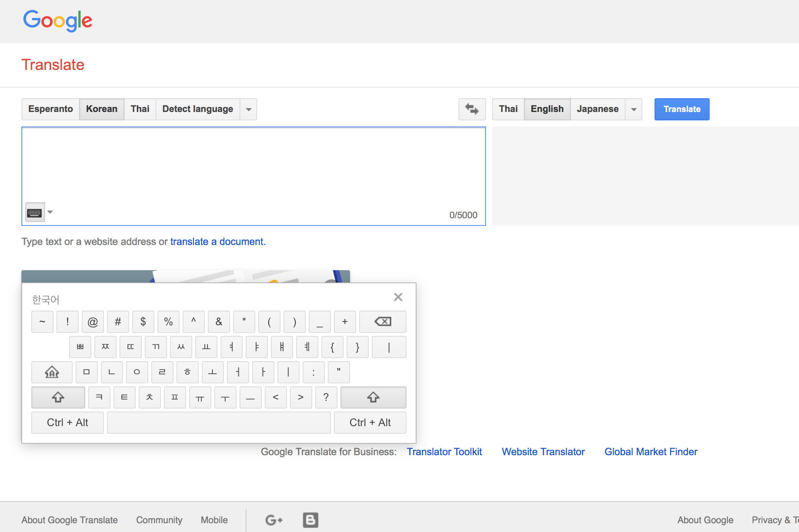The image size is (799, 532).
Task: Tap the ㄹ key on virtual keyboard
Action: coord(162,372)
